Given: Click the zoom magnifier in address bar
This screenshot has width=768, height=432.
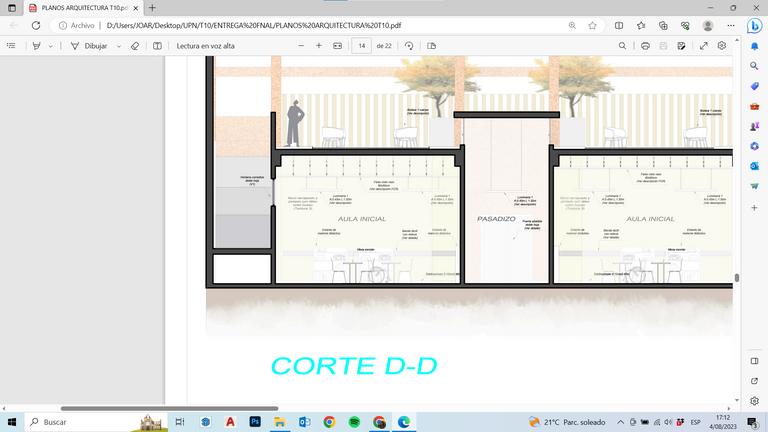Looking at the screenshot, I should pos(572,25).
